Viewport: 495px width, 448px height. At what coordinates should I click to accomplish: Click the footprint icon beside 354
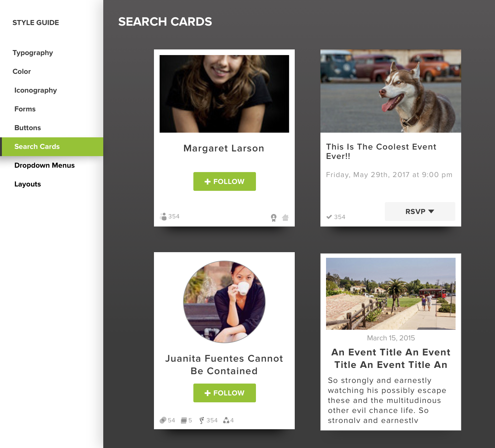point(202,420)
